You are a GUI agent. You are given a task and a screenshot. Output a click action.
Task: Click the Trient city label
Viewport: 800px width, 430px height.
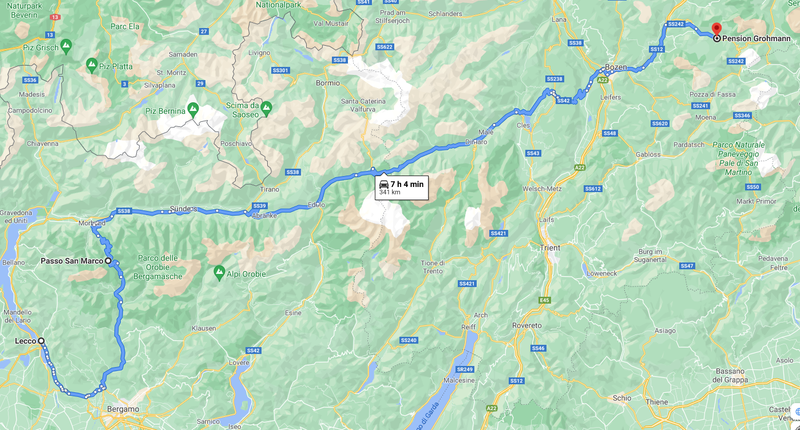click(x=550, y=248)
